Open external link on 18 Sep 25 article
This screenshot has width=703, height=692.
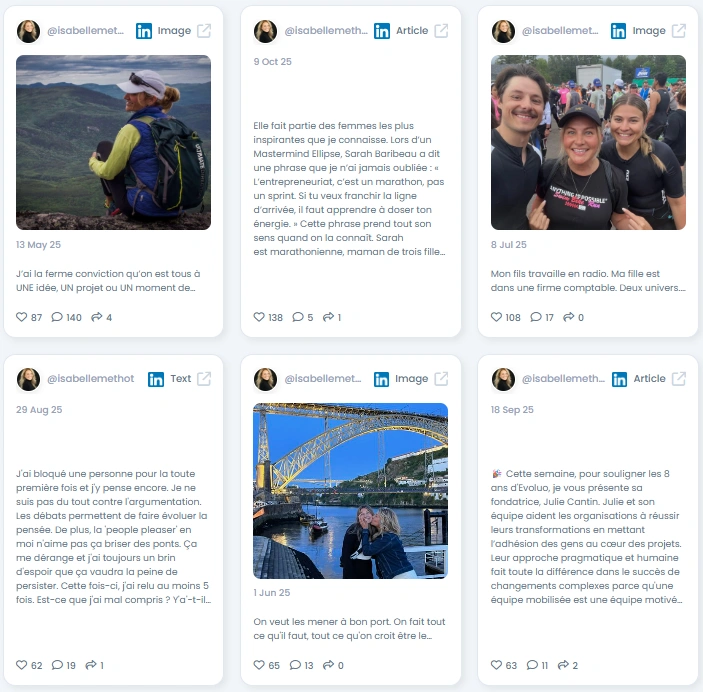(678, 379)
